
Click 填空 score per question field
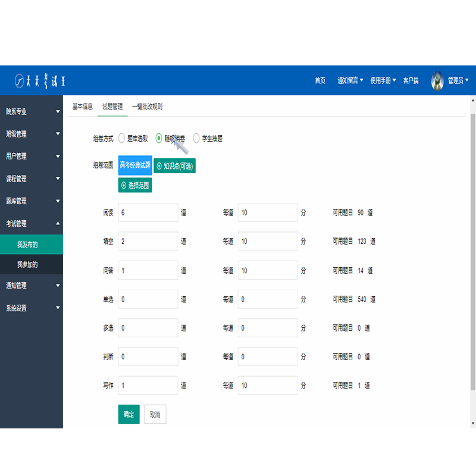click(268, 241)
